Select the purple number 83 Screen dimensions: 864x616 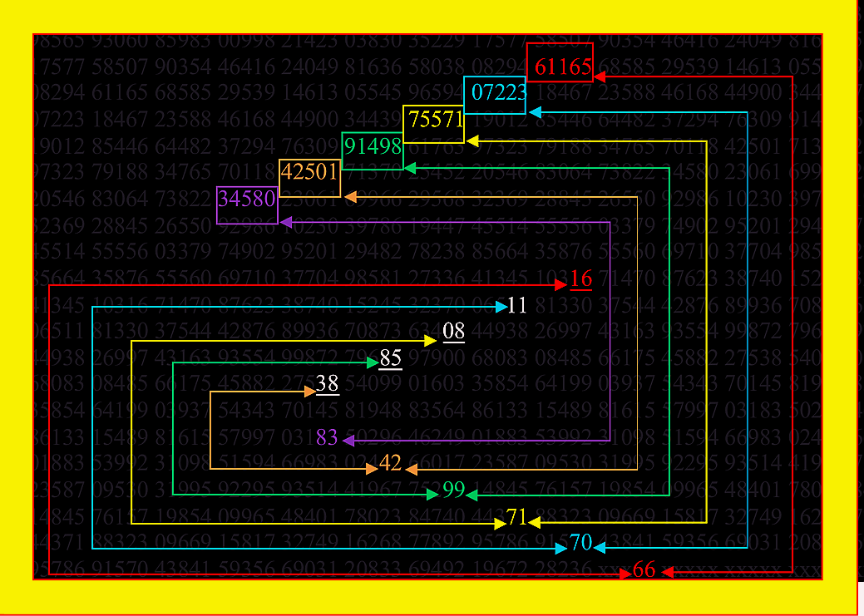[327, 438]
